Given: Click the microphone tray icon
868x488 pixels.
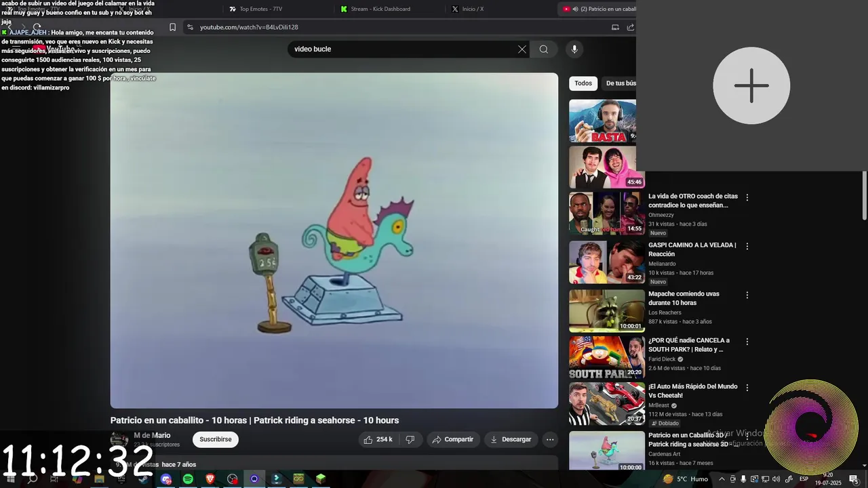Looking at the screenshot, I should pos(743,479).
